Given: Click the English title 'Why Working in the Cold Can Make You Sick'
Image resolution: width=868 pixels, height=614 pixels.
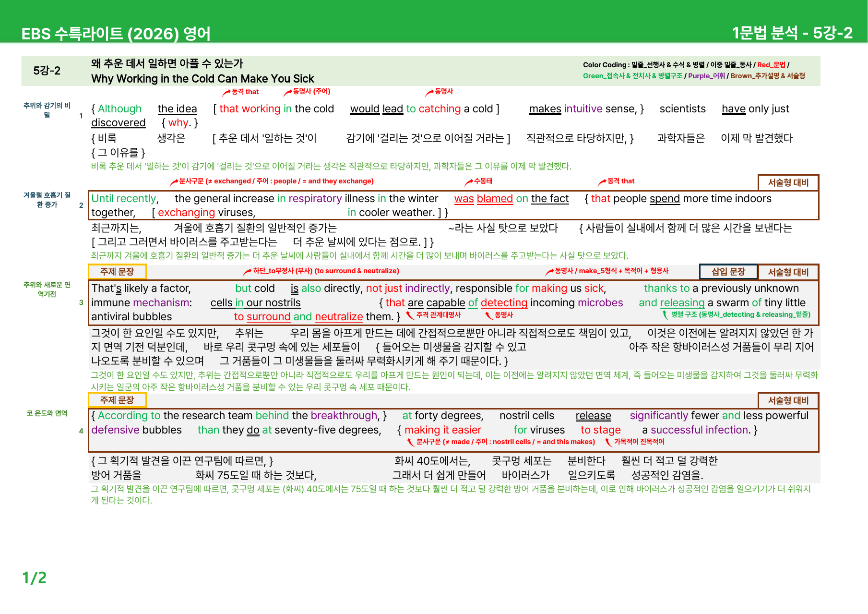Looking at the screenshot, I should click(202, 79).
